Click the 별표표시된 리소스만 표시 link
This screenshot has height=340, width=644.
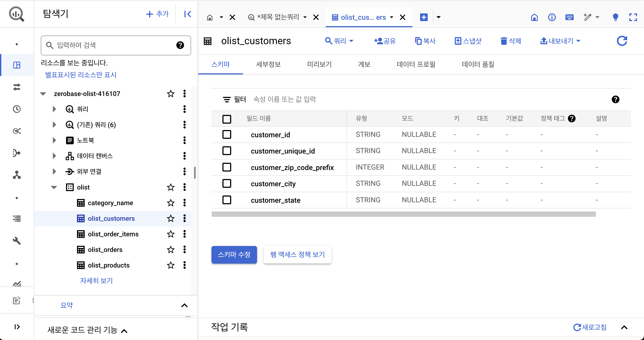(x=81, y=75)
